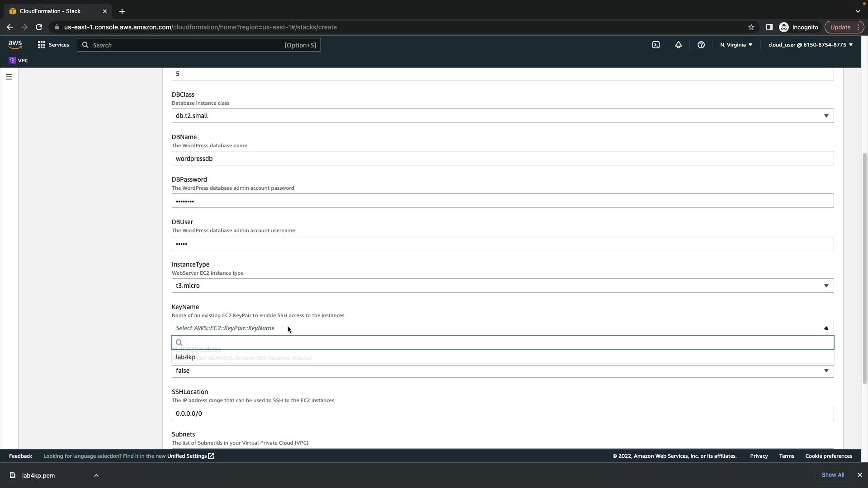Image resolution: width=868 pixels, height=488 pixels.
Task: Open the cloud_user account menu
Action: [810, 45]
